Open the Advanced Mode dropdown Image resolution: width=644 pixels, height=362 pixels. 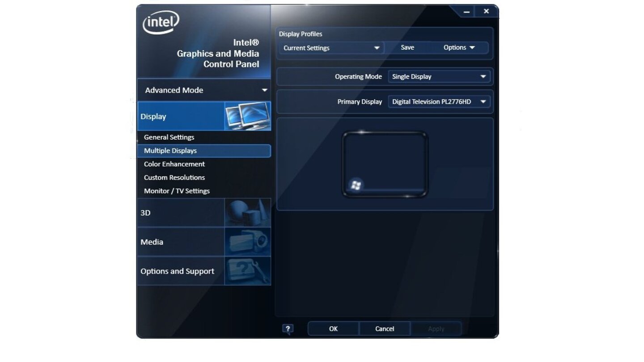(204, 90)
